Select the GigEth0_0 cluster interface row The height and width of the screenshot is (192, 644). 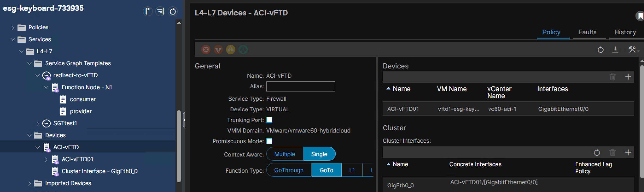(x=508, y=185)
